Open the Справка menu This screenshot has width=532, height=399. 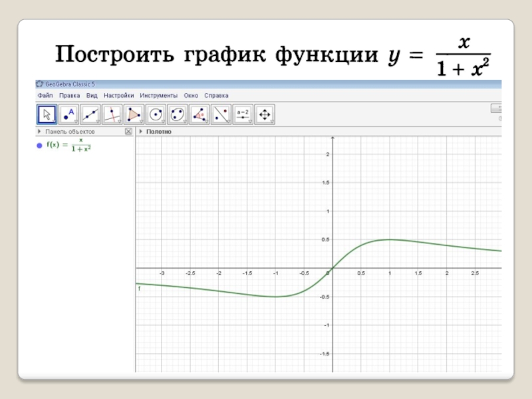[216, 95]
